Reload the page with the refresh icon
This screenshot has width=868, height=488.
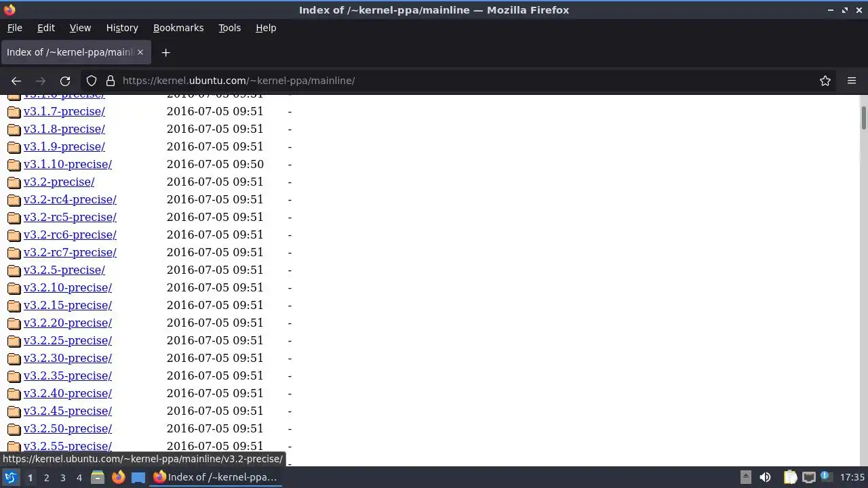pyautogui.click(x=65, y=81)
